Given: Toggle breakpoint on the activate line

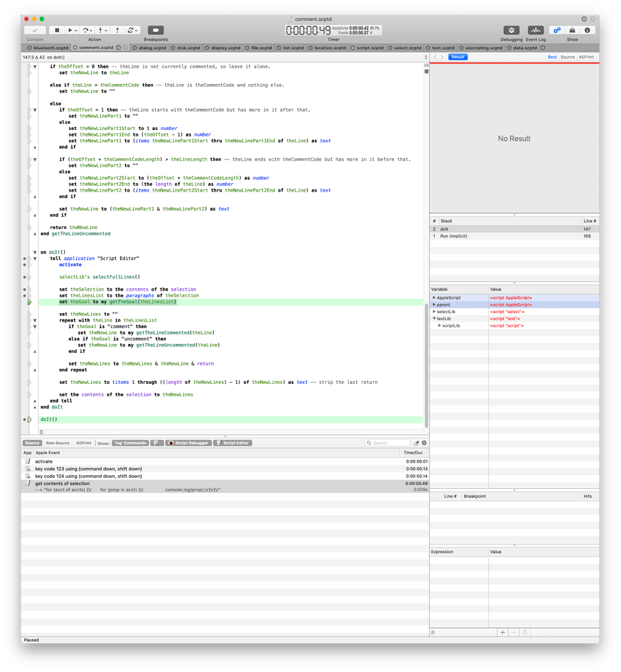Looking at the screenshot, I should pos(24,265).
